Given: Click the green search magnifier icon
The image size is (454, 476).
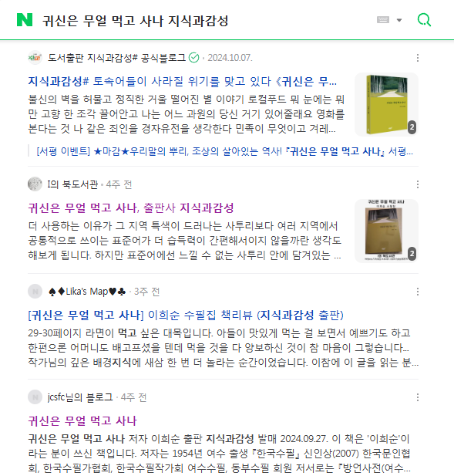Looking at the screenshot, I should pyautogui.click(x=424, y=20).
